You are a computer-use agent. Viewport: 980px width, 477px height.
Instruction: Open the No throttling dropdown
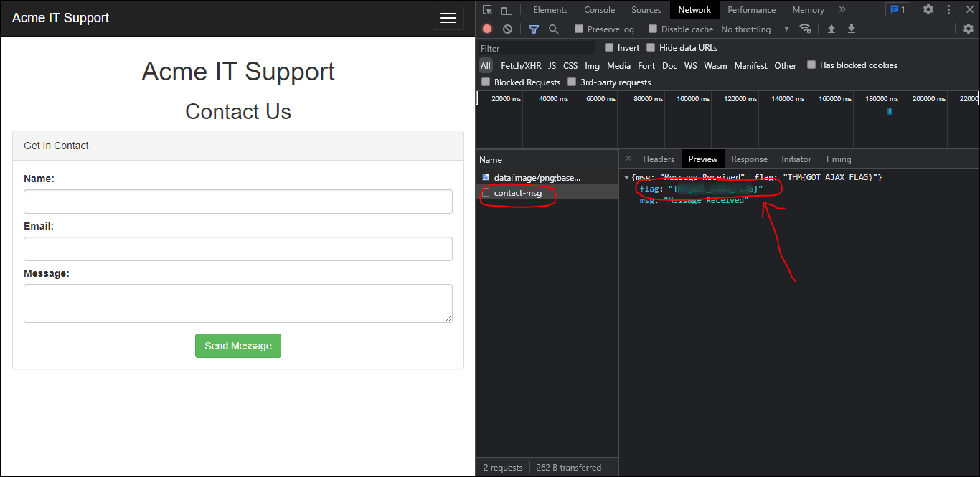pos(755,29)
